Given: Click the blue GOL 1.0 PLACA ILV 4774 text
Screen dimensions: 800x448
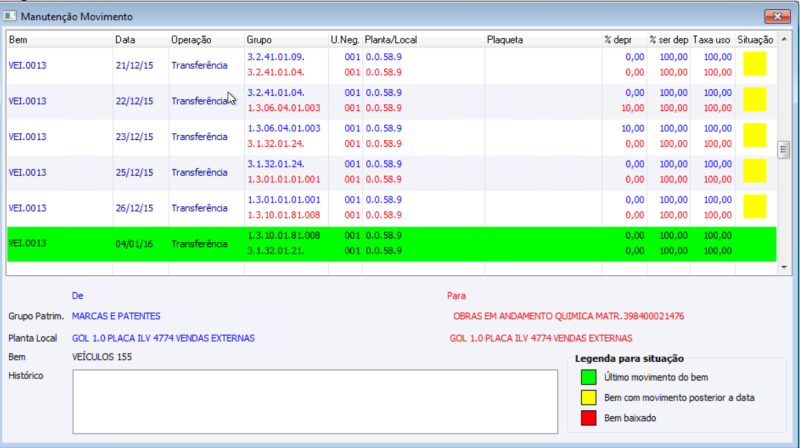Looking at the screenshot, I should click(x=163, y=338).
